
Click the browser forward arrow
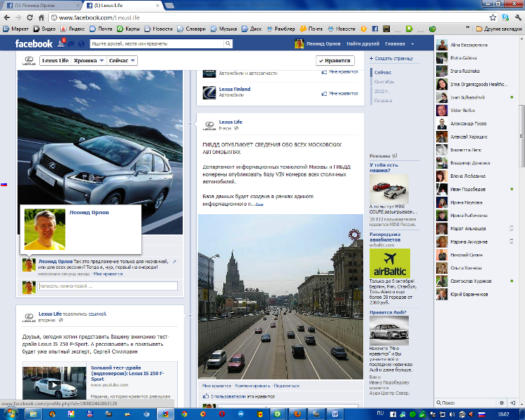pos(18,17)
